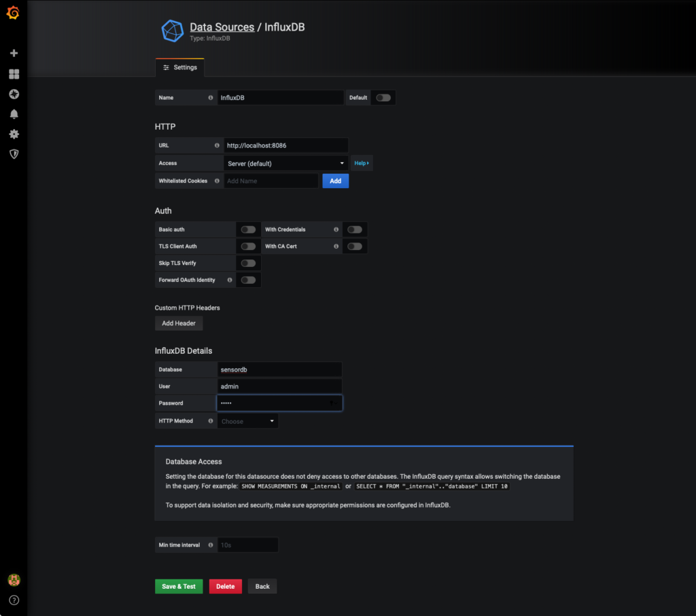Click the User field with admin
Image resolution: width=696 pixels, height=616 pixels.
279,386
